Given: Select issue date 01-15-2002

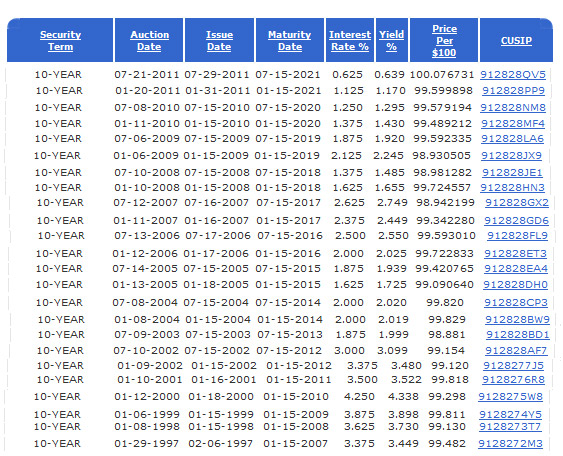Looking at the screenshot, I should point(224,366).
